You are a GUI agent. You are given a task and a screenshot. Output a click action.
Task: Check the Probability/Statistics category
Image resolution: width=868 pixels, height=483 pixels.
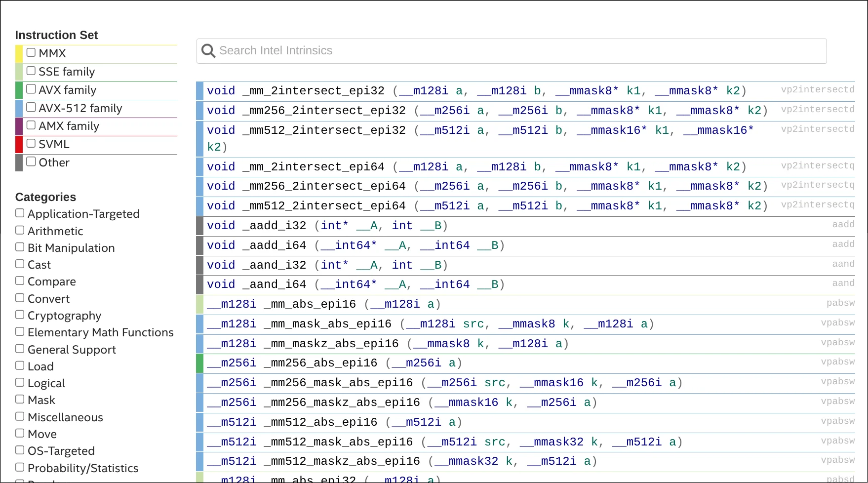(20, 467)
